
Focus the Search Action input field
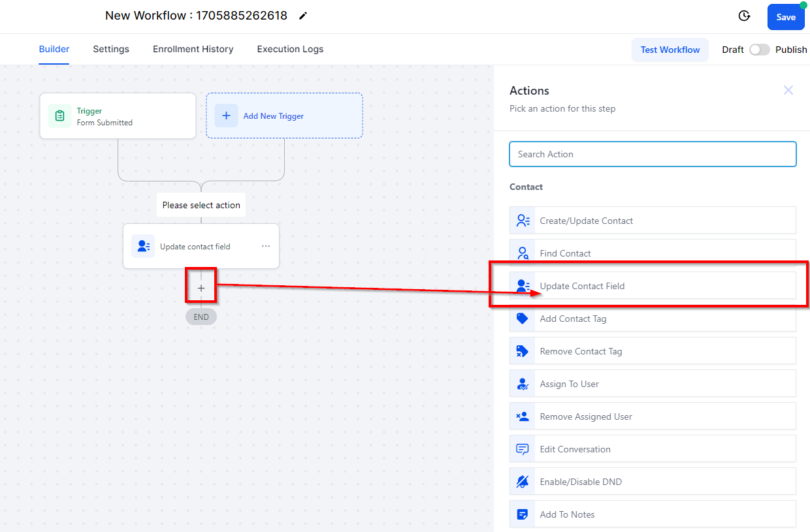click(x=653, y=154)
